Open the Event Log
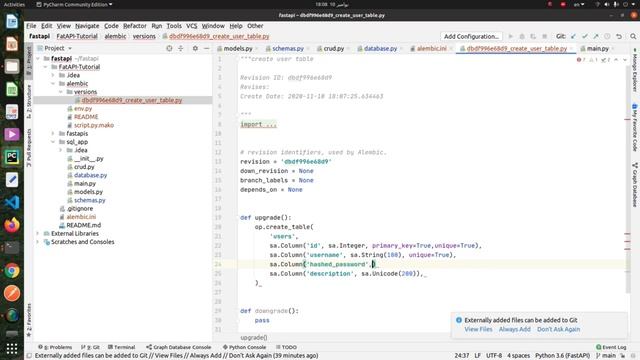This screenshot has height=360, width=640. point(611,347)
